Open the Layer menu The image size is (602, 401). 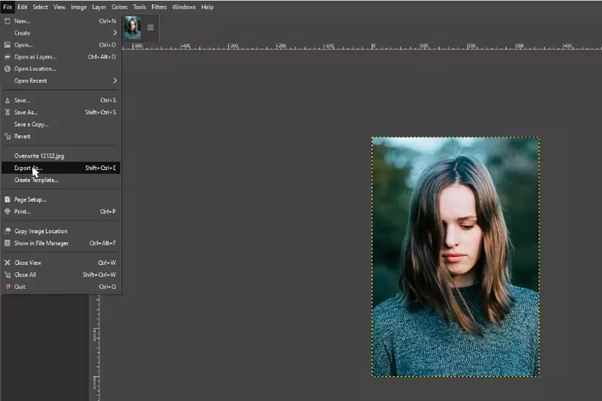pyautogui.click(x=99, y=7)
